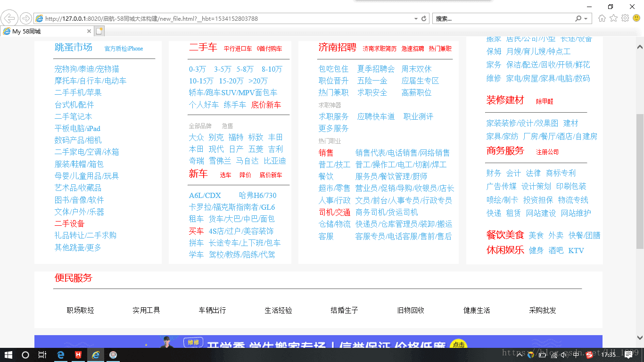
Task: Click the 包吃包住 link
Action: click(x=334, y=69)
